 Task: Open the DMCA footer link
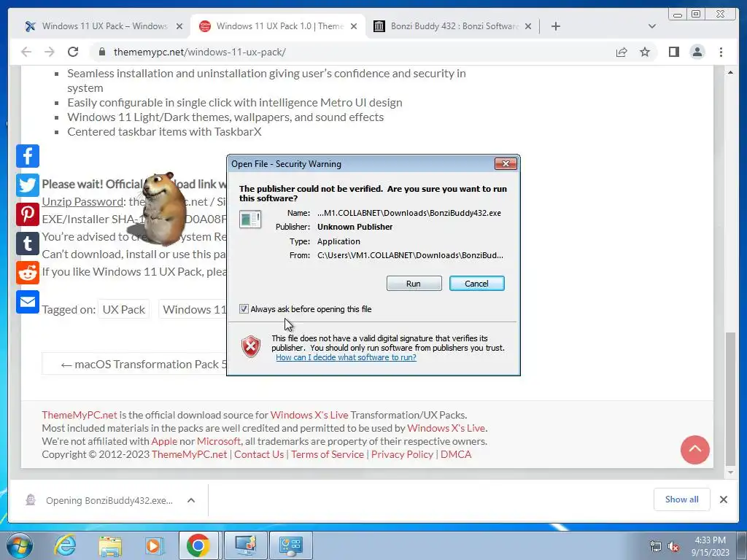[x=456, y=454]
